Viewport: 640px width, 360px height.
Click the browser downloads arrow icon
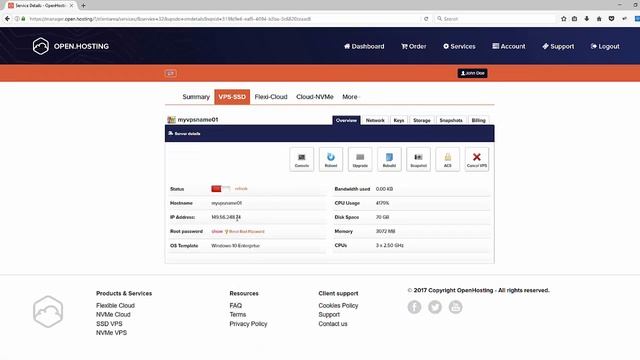coord(587,19)
